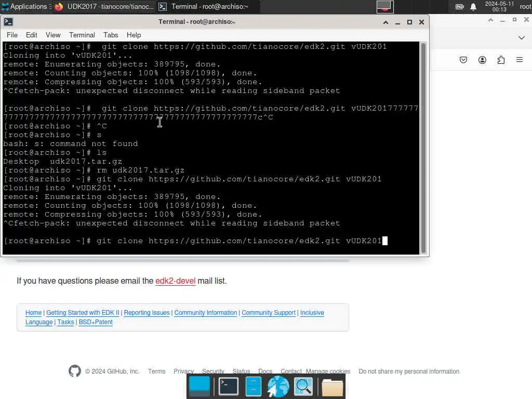This screenshot has width=532, height=399.
Task: Open the home folder dock icon
Action: point(332,388)
